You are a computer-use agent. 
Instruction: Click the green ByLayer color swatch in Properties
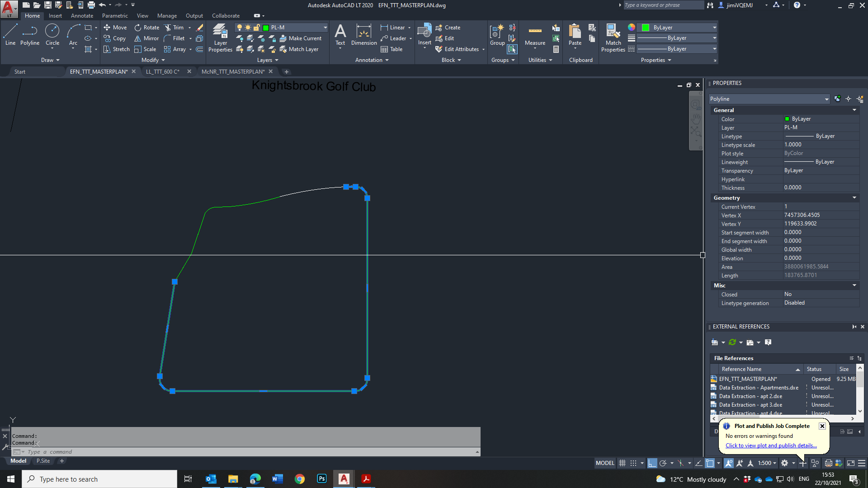tap(646, 28)
